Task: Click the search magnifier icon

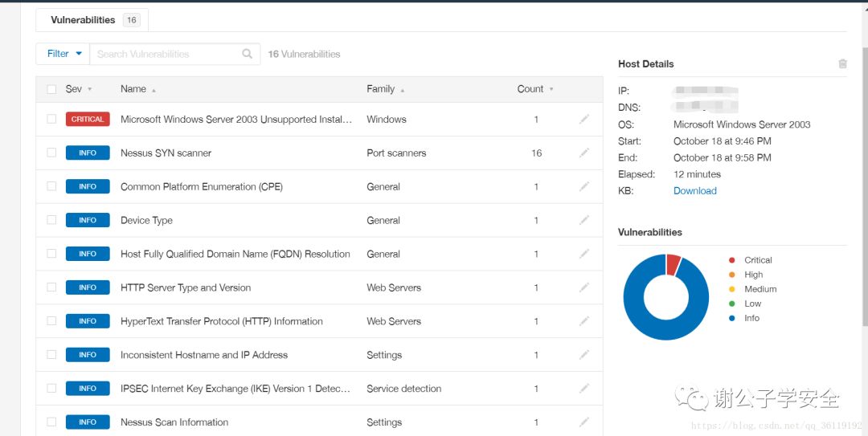Action: tap(248, 54)
